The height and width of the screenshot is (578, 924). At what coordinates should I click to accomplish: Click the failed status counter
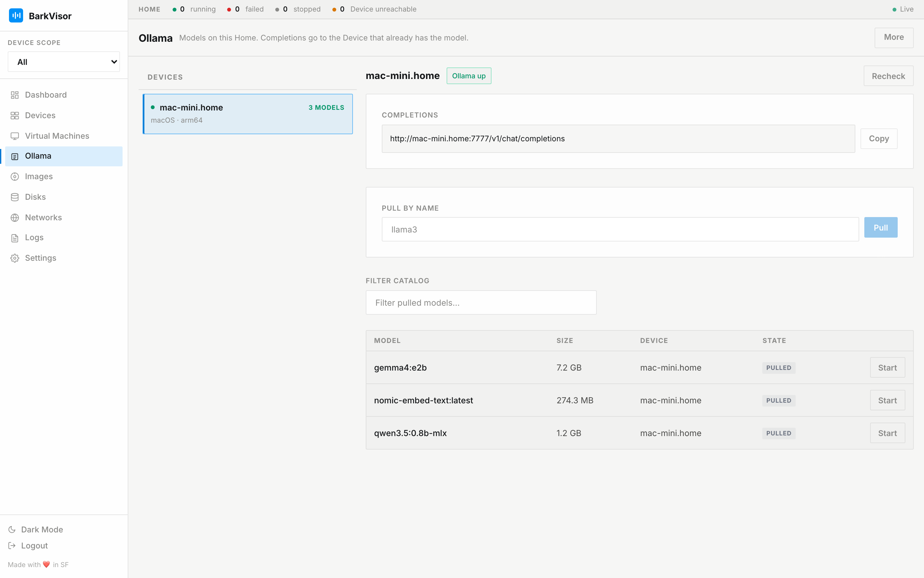click(245, 9)
